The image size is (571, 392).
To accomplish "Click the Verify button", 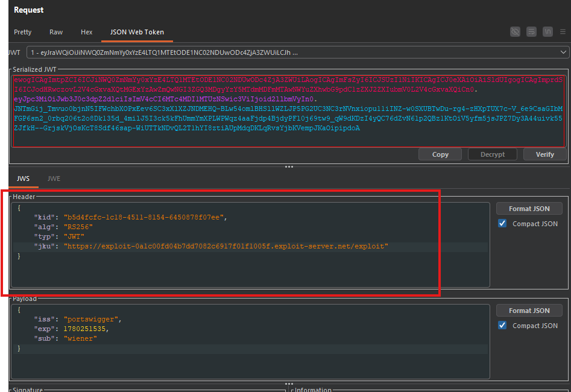I will coord(545,154).
